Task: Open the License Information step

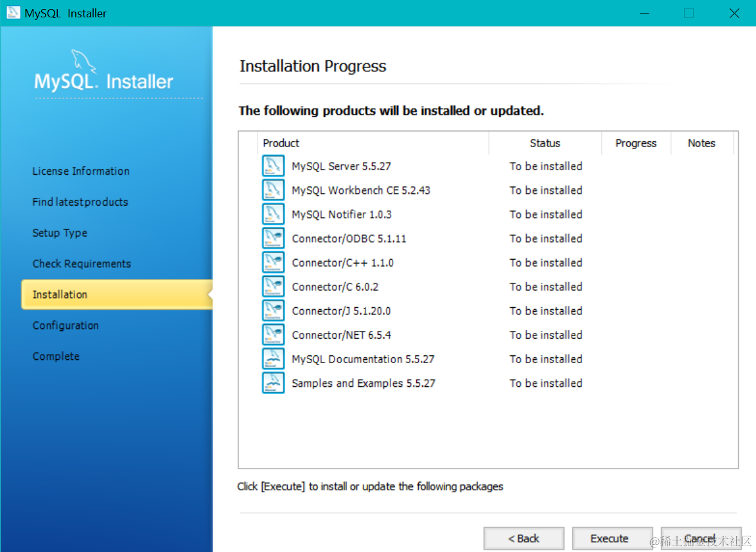Action: coord(81,172)
